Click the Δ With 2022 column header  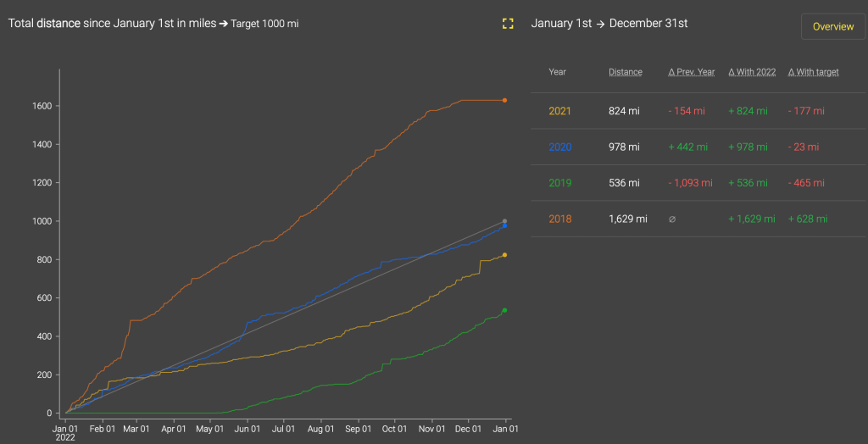[x=752, y=72]
